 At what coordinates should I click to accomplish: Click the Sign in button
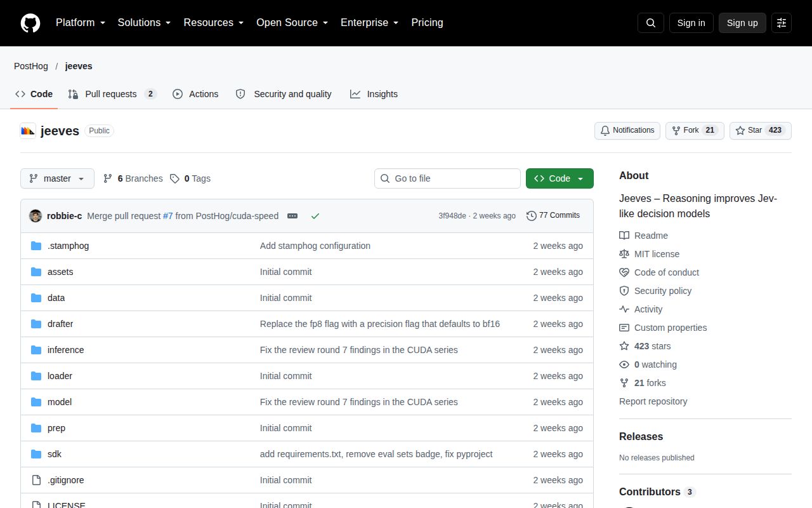[x=691, y=23]
